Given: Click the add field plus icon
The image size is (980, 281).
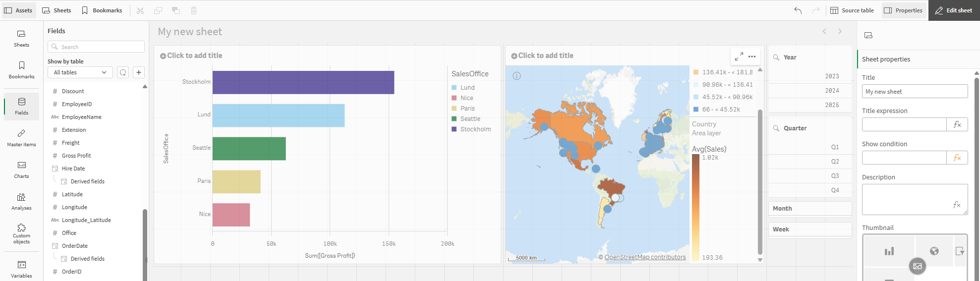Looking at the screenshot, I should [139, 72].
